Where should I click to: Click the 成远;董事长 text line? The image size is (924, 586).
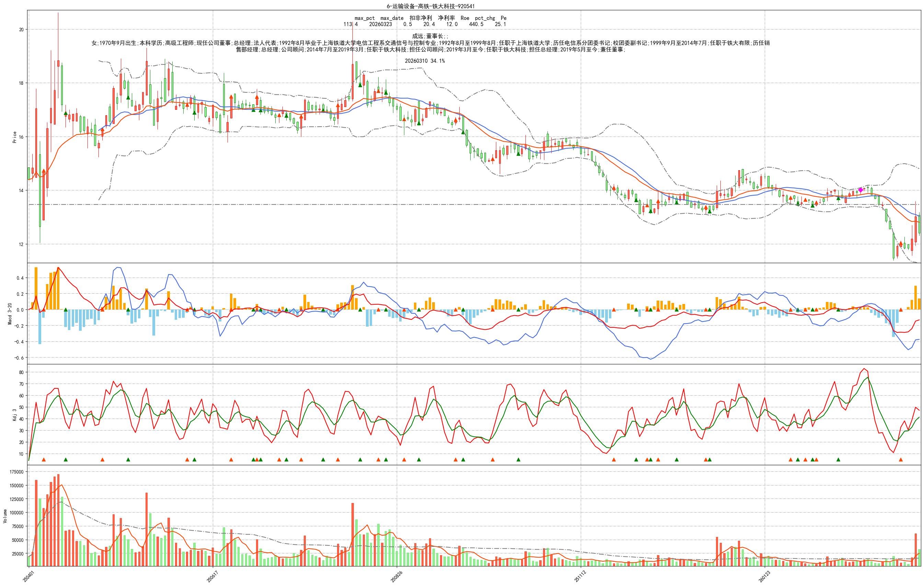[430, 36]
